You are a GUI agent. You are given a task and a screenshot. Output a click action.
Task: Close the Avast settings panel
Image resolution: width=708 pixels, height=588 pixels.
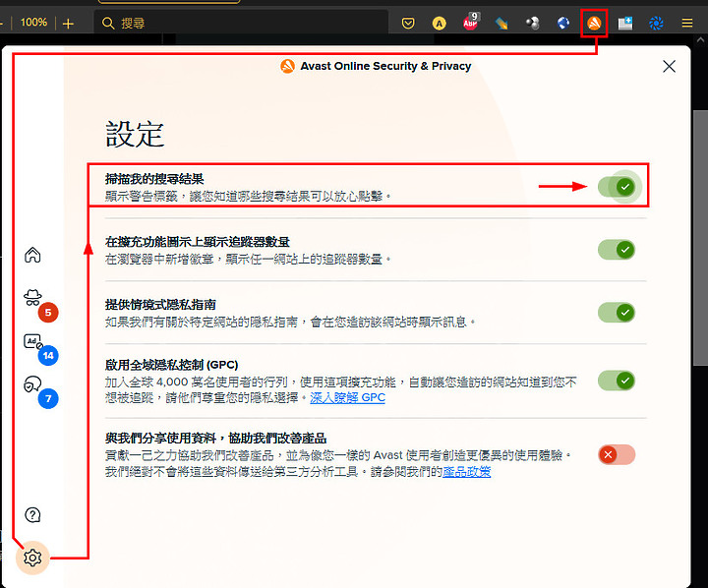(x=670, y=67)
